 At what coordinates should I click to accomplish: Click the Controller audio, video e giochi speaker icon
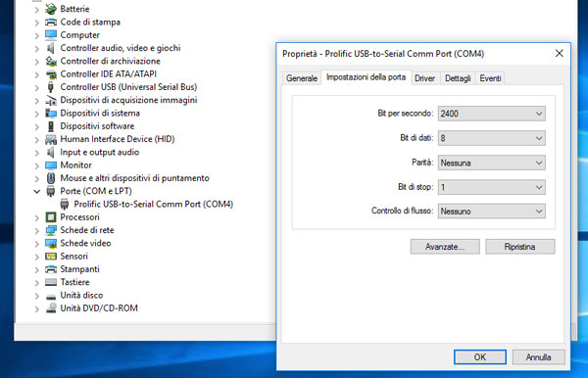pos(51,48)
